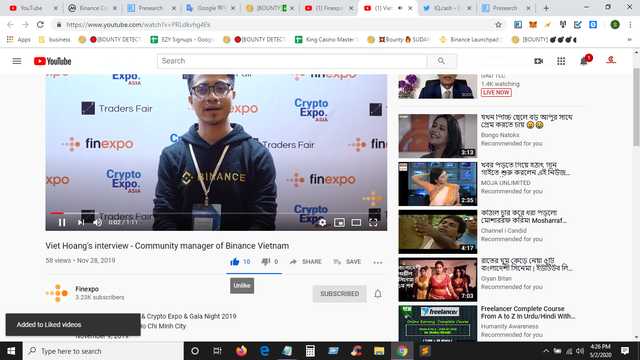The height and width of the screenshot is (360, 640).
Task: Click the search magnifier button
Action: (x=441, y=61)
